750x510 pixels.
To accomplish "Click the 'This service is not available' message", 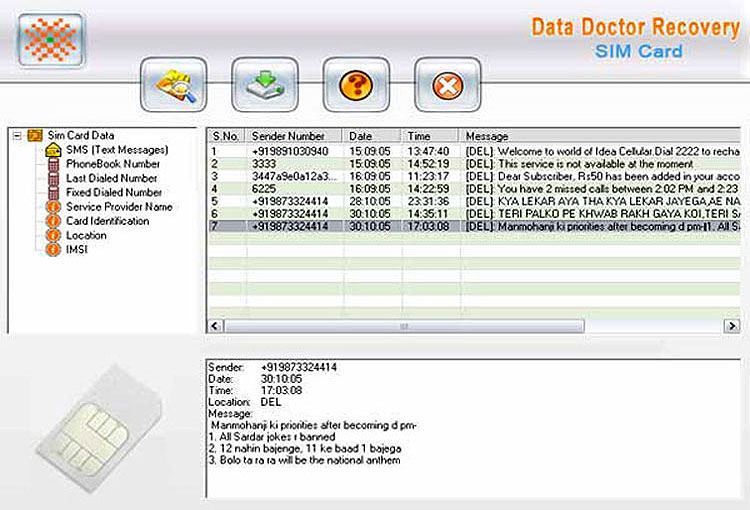I will pos(579,164).
